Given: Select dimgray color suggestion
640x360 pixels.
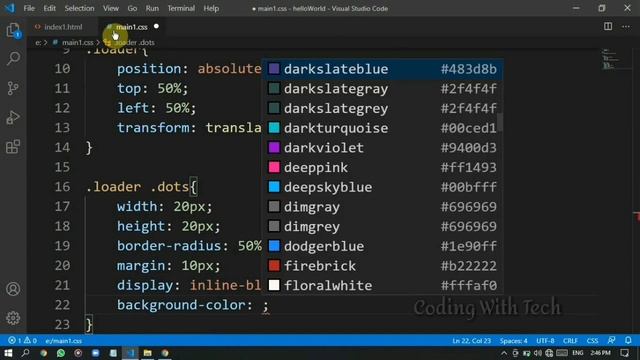Looking at the screenshot, I should (382, 207).
